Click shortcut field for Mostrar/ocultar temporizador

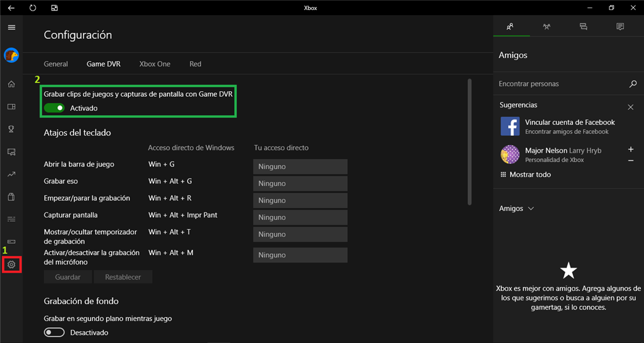pyautogui.click(x=300, y=234)
